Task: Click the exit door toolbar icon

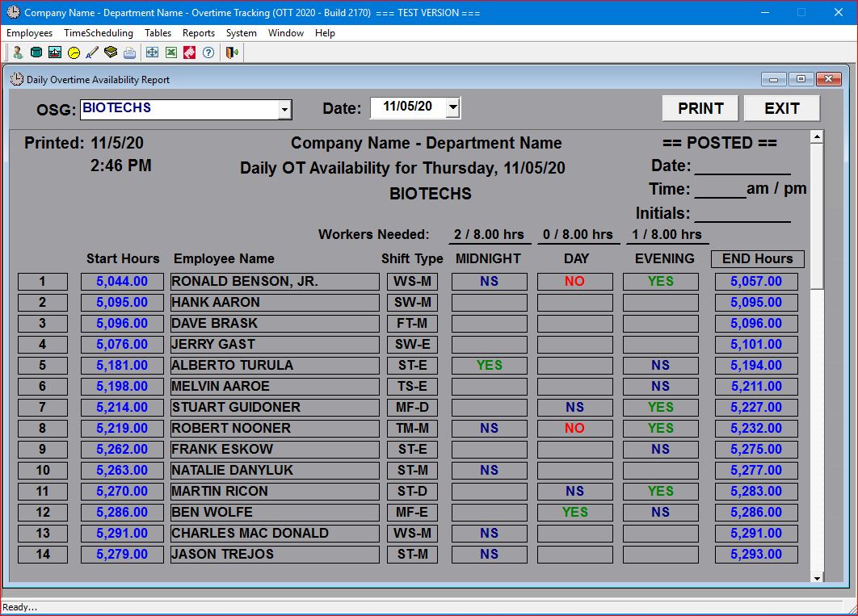Action: pyautogui.click(x=232, y=52)
